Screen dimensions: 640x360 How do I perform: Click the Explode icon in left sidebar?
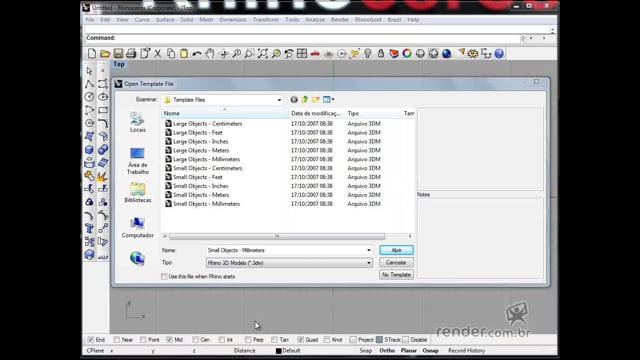pos(103,176)
